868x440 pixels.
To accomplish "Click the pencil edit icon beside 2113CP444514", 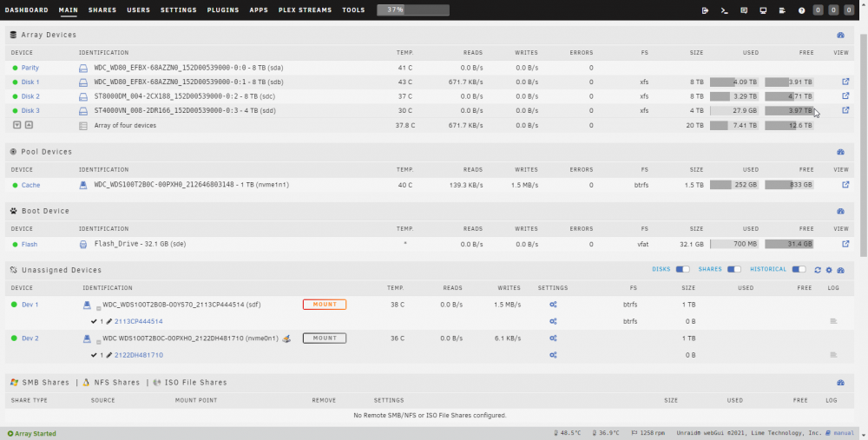I will (x=109, y=321).
